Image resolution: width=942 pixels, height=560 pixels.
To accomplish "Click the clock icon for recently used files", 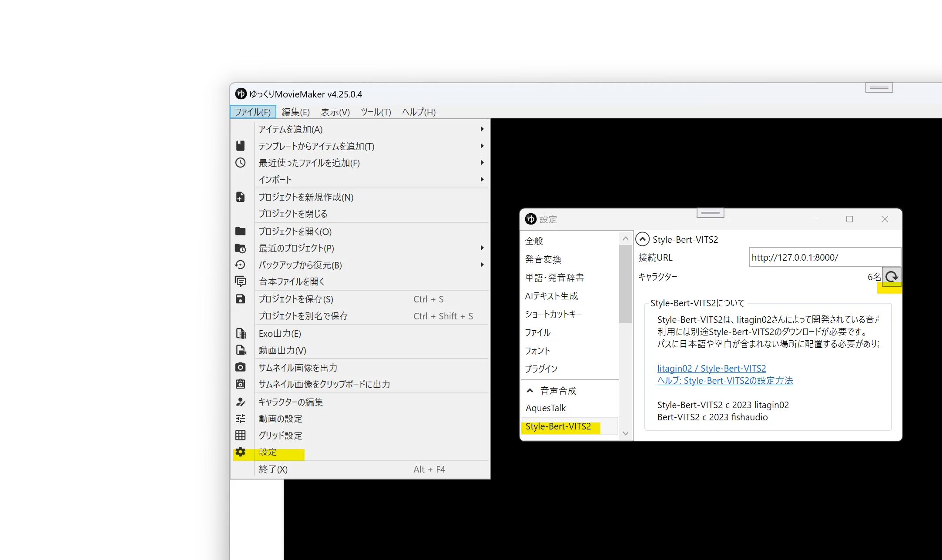I will click(240, 163).
